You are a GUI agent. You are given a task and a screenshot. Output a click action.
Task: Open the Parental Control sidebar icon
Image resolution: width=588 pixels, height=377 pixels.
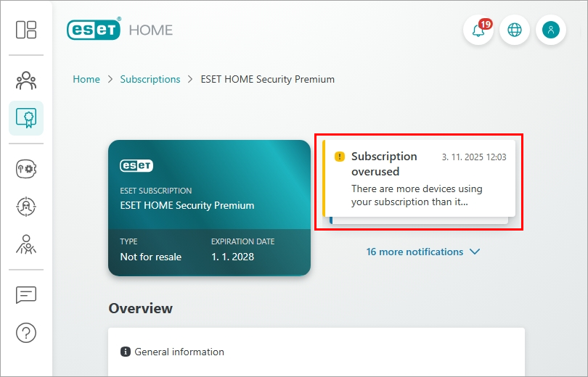click(26, 244)
